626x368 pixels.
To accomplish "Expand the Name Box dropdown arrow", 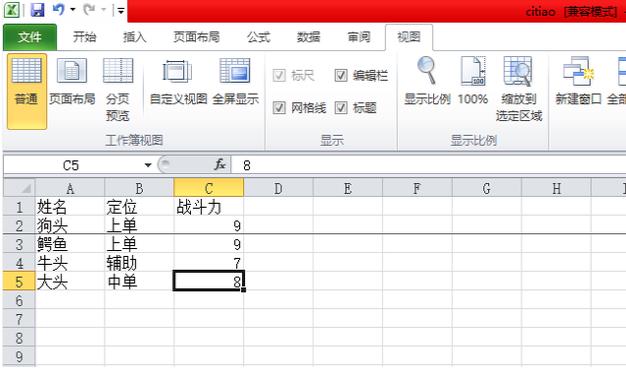I will click(x=148, y=165).
